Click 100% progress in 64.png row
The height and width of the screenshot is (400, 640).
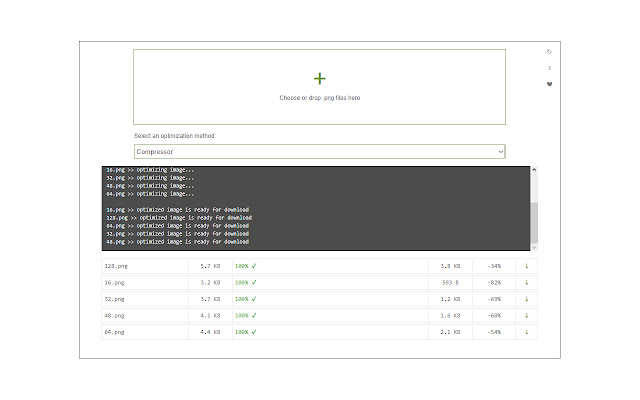241,332
